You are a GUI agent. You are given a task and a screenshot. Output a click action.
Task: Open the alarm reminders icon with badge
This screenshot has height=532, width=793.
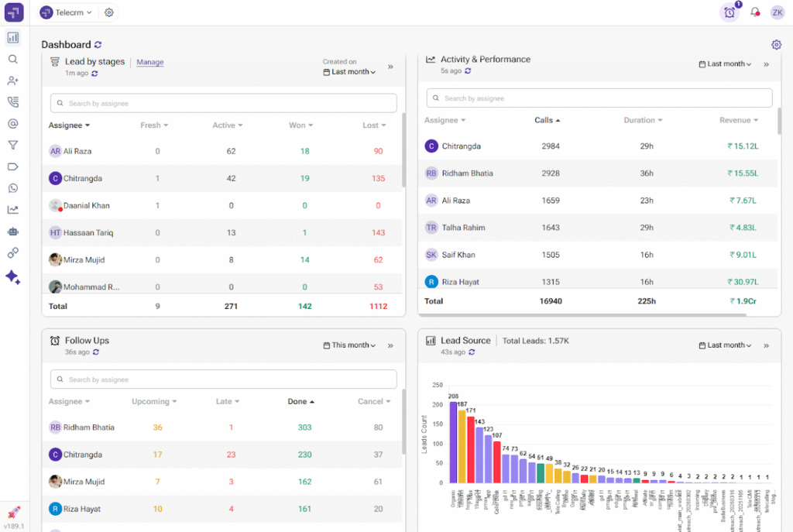point(729,12)
